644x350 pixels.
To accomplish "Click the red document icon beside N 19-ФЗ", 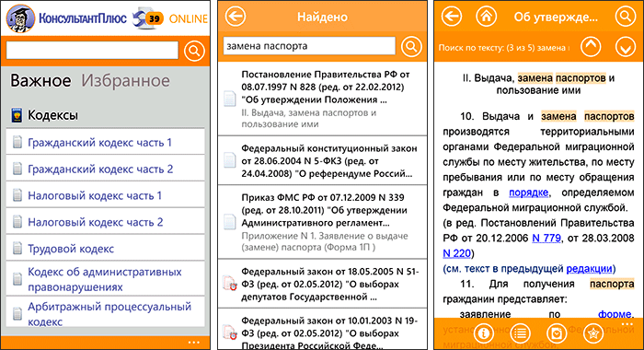I will tap(230, 332).
